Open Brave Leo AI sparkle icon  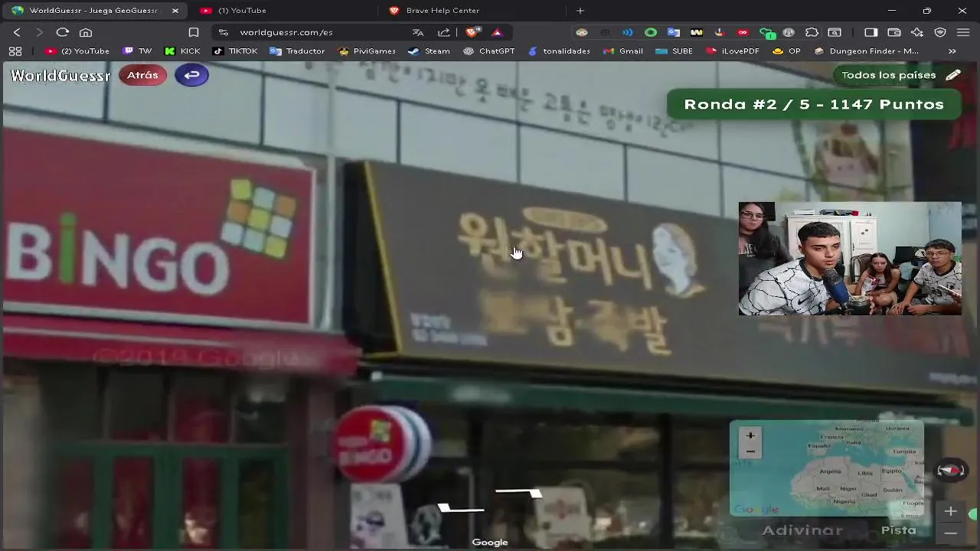click(x=917, y=32)
